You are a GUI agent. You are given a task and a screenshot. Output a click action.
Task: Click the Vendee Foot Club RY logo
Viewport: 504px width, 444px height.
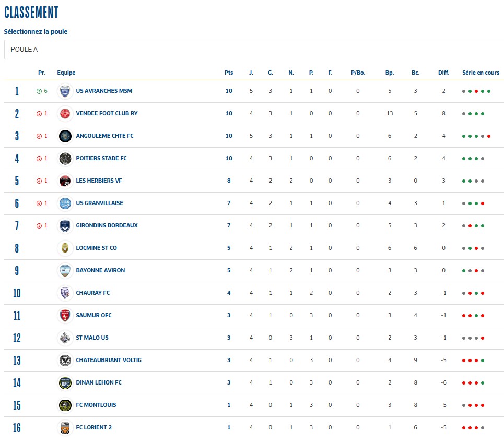coord(65,114)
